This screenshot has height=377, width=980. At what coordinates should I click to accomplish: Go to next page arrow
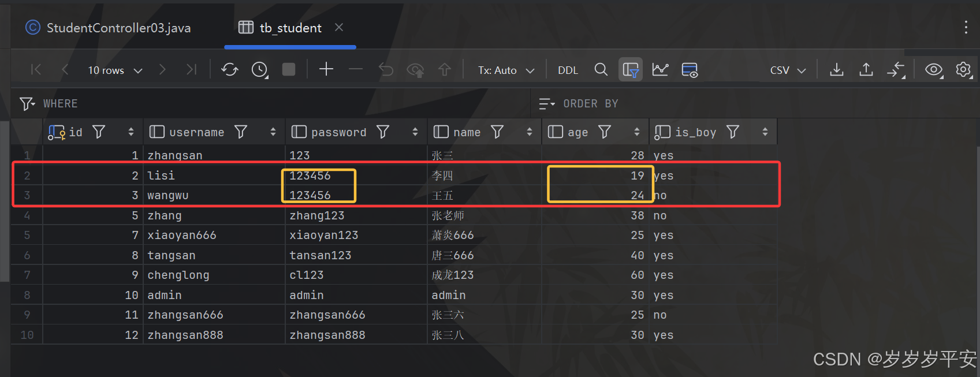(x=162, y=70)
